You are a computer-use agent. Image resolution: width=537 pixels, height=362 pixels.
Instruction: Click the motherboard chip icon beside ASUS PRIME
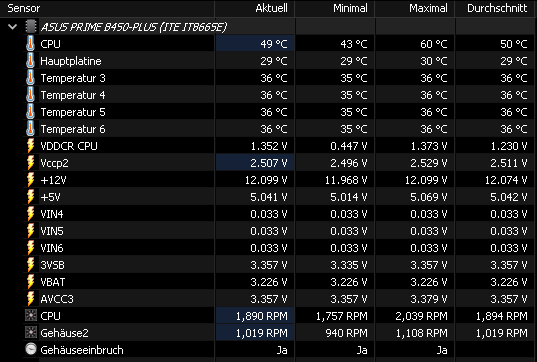(x=30, y=27)
